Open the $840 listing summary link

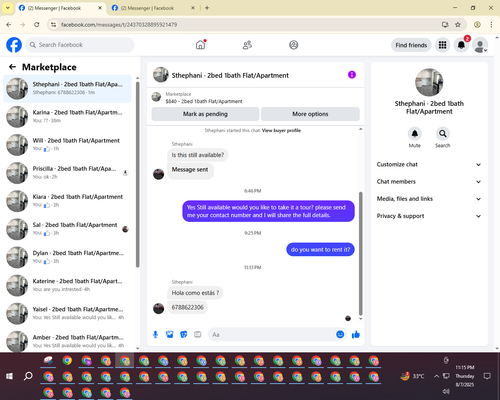(x=204, y=101)
